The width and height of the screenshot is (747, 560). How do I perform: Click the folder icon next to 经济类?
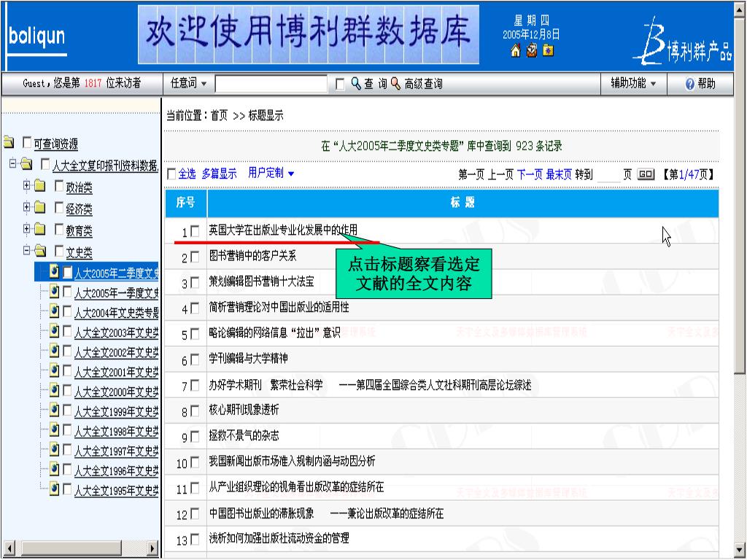[39, 207]
